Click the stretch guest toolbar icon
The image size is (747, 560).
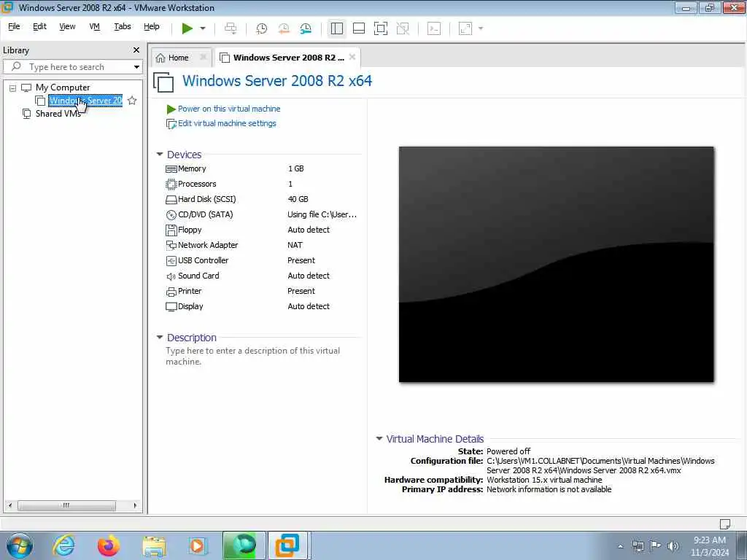tap(465, 28)
